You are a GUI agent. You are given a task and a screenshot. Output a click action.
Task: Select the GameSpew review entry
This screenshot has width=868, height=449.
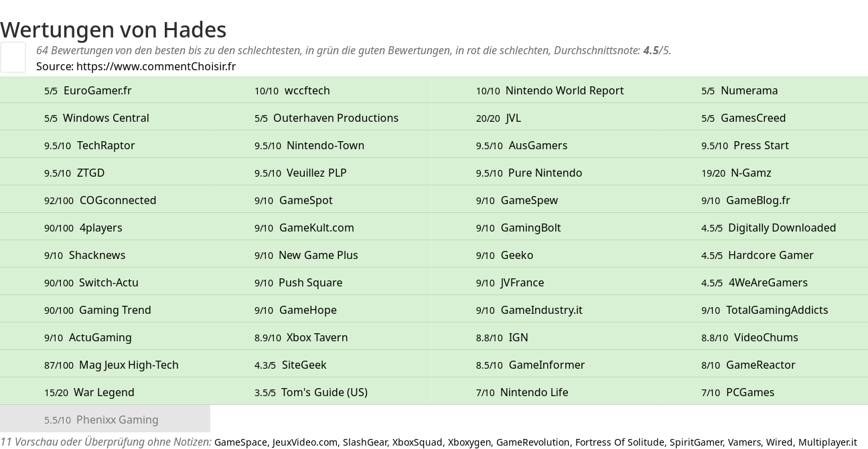click(x=517, y=200)
